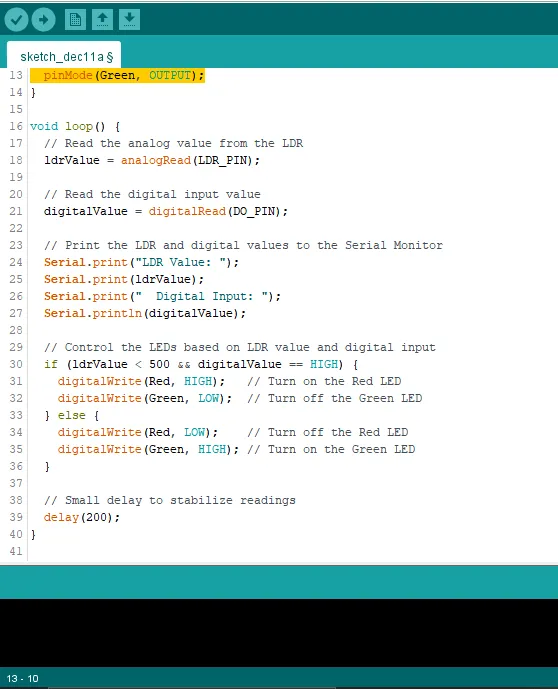Click comment 'Read the digital input value'
Image resolution: width=558 pixels, height=689 pixels.
tap(152, 194)
